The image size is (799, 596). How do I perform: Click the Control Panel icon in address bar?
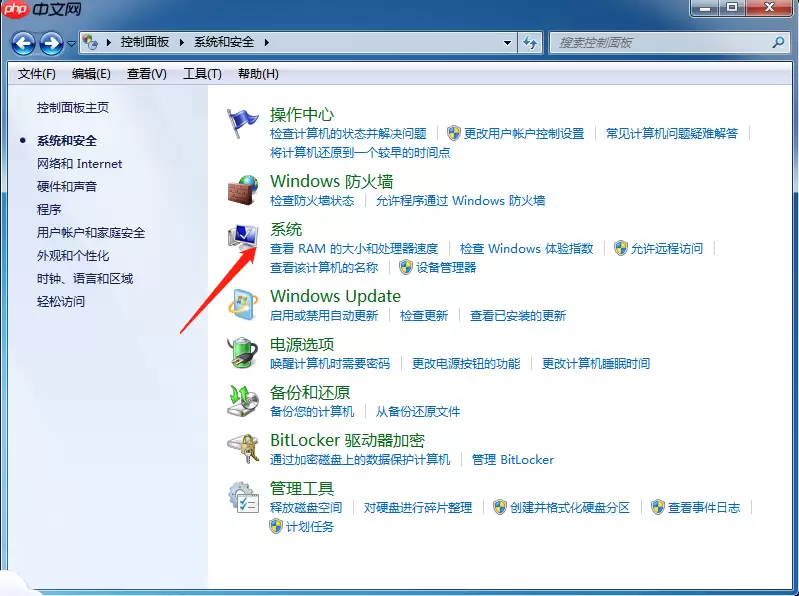coord(90,42)
